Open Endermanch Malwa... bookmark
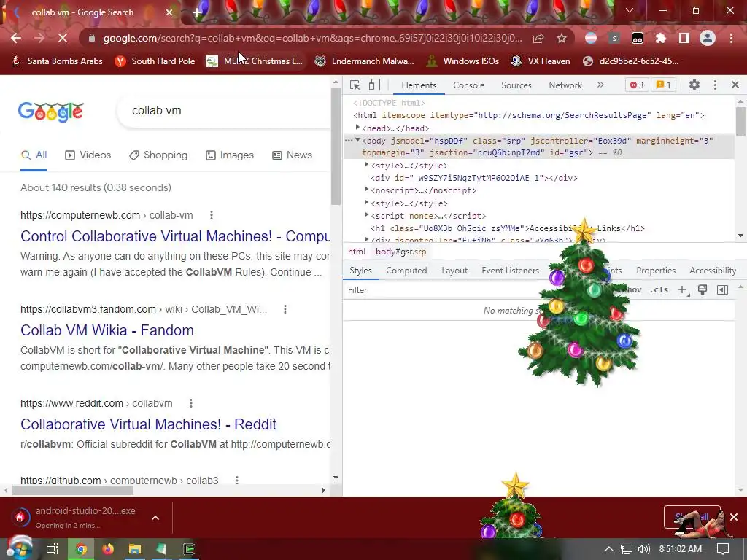 (x=365, y=61)
